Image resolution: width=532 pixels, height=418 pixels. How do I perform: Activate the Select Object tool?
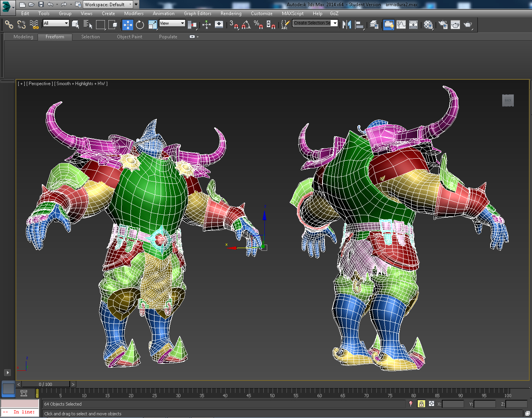click(76, 25)
